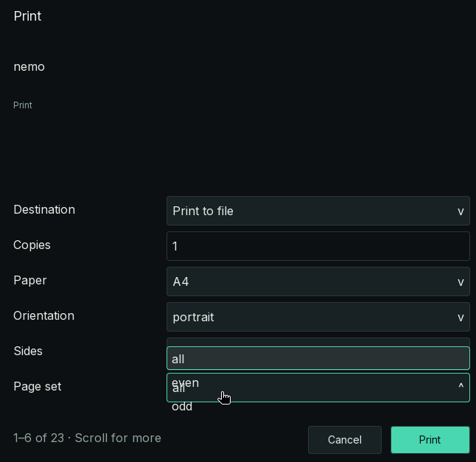Click the Copies field label
Viewport: 476px width, 462px height.
[x=32, y=245]
